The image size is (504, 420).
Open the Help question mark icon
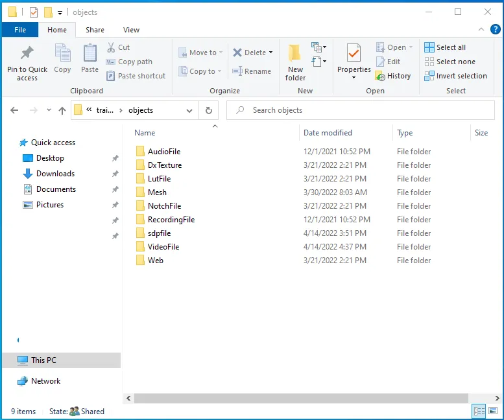[x=496, y=30]
